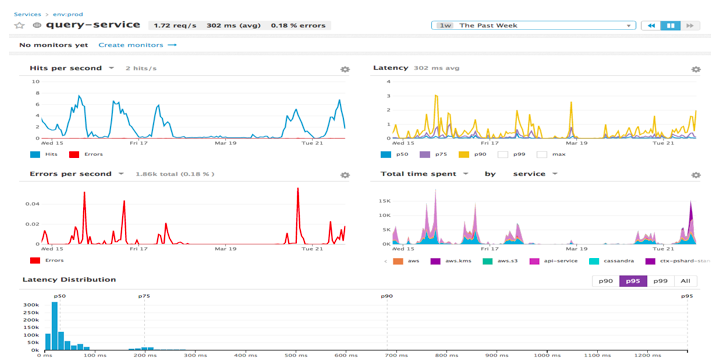Toggle api-service legend swatch
The width and height of the screenshot is (718, 364).
[534, 261]
